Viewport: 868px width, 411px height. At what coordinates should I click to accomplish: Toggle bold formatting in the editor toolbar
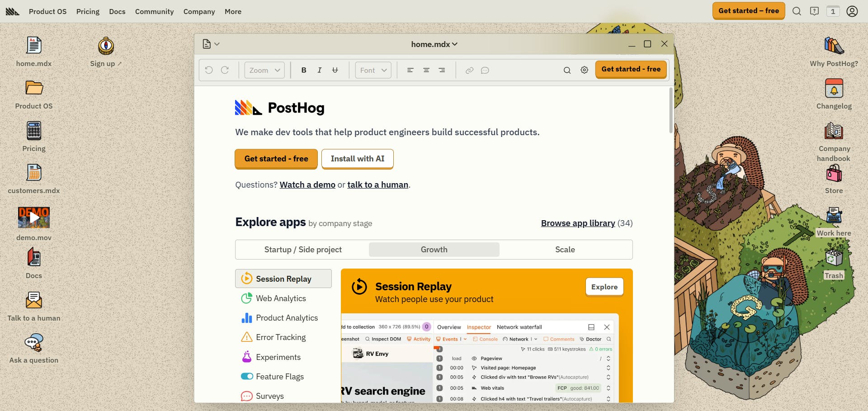(x=303, y=70)
